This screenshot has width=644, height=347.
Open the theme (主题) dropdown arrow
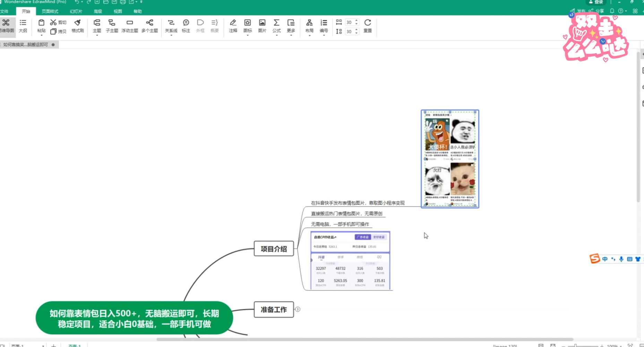pyautogui.click(x=97, y=35)
